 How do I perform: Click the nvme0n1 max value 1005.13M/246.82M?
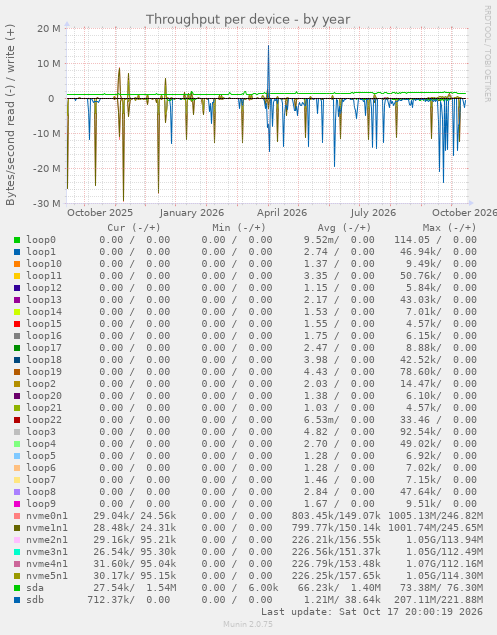click(x=435, y=516)
